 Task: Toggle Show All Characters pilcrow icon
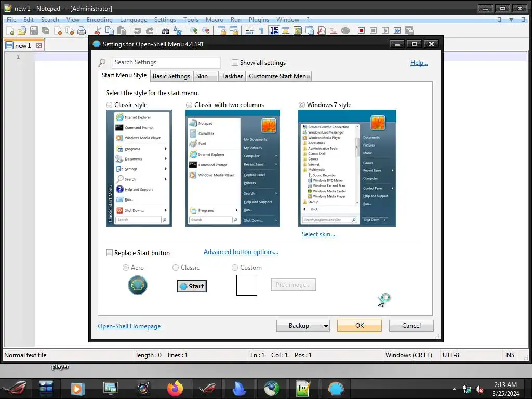pyautogui.click(x=261, y=31)
